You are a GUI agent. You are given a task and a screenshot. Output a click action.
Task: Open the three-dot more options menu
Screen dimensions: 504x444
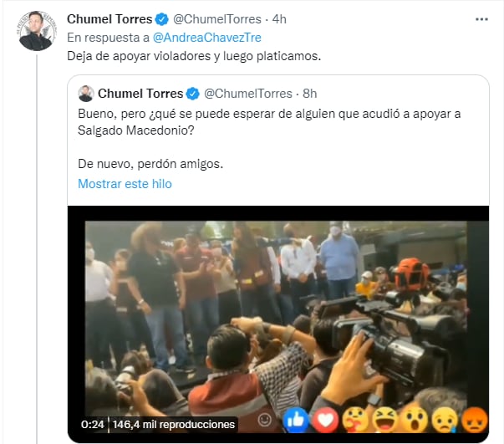pyautogui.click(x=480, y=18)
